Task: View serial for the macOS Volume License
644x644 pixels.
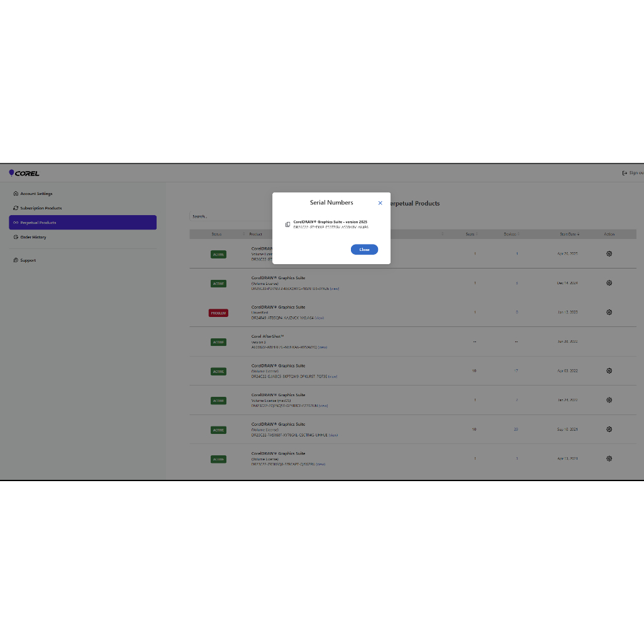Action: pos(324,406)
